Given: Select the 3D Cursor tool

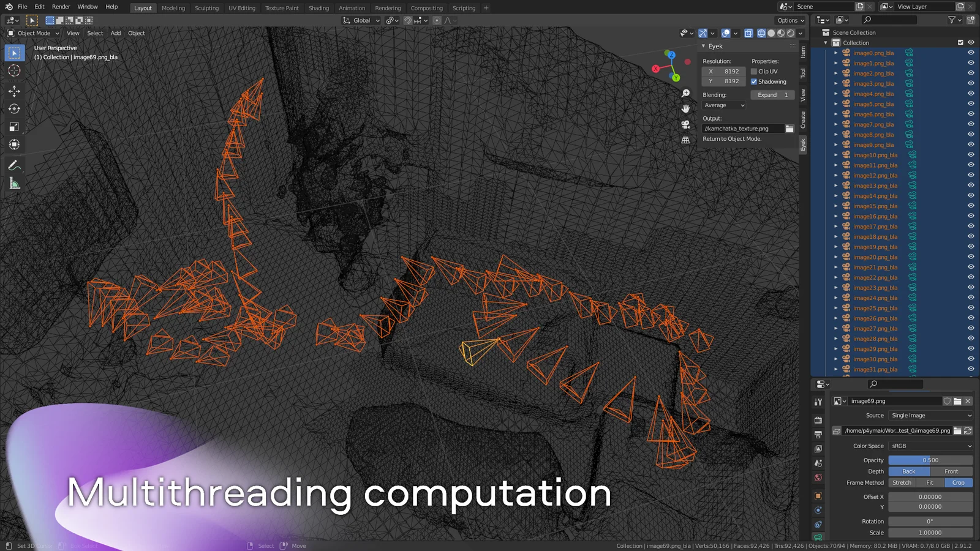Looking at the screenshot, I should (x=14, y=71).
